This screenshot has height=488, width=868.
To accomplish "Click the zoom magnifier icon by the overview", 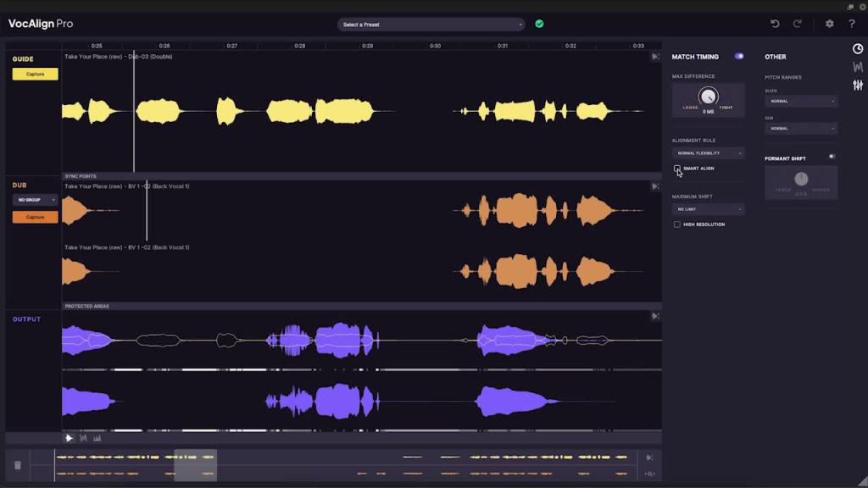I will point(650,474).
